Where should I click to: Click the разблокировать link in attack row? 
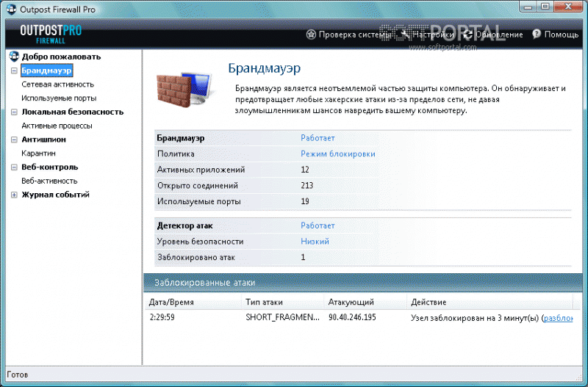point(558,318)
